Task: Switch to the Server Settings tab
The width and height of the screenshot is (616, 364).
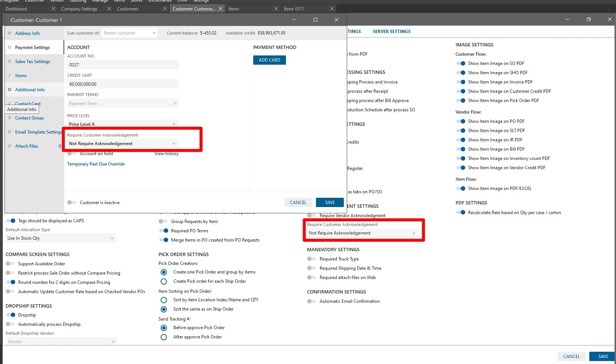Action: [391, 32]
